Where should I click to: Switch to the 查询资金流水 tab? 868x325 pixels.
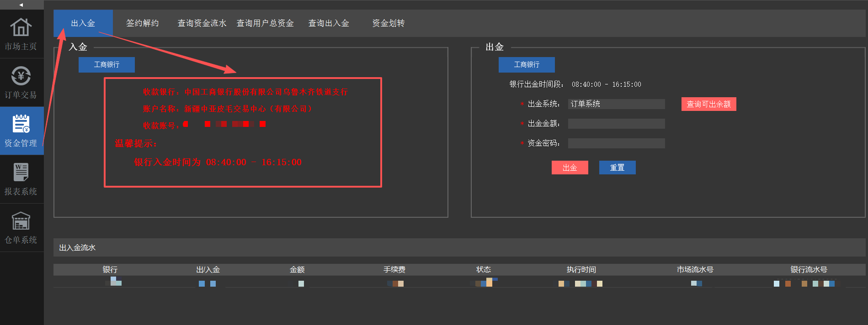[x=202, y=23]
